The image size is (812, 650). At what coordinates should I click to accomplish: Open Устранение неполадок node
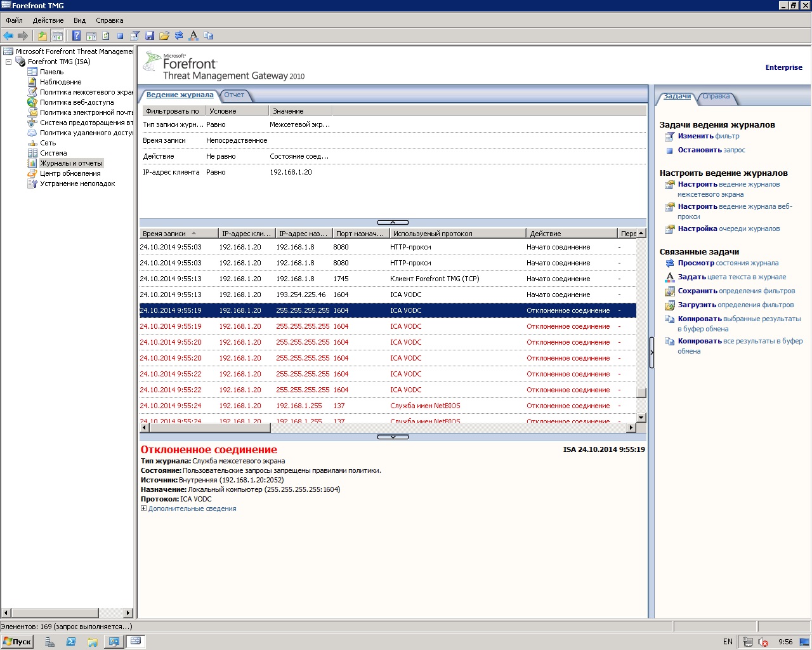coord(77,183)
